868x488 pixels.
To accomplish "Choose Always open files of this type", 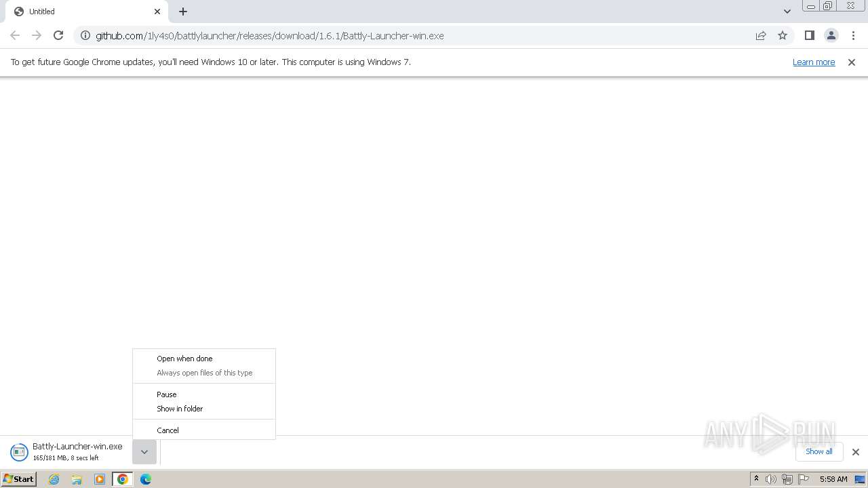I will 204,373.
